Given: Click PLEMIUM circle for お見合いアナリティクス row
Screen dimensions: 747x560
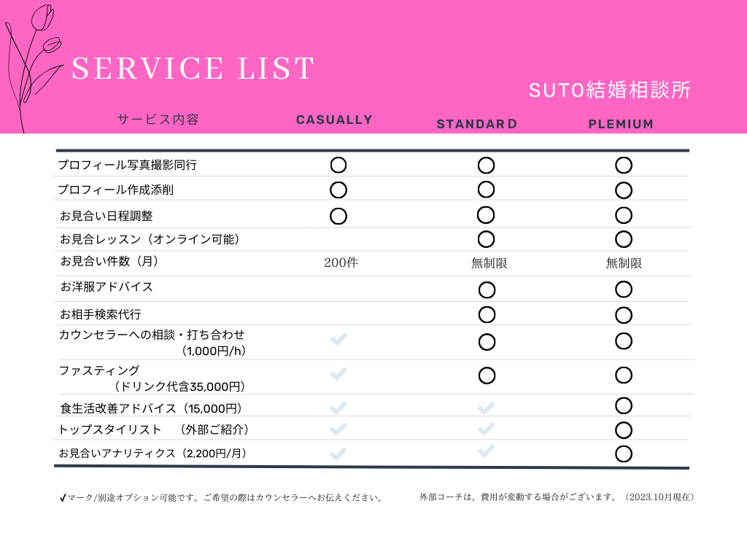Looking at the screenshot, I should click(x=624, y=454).
